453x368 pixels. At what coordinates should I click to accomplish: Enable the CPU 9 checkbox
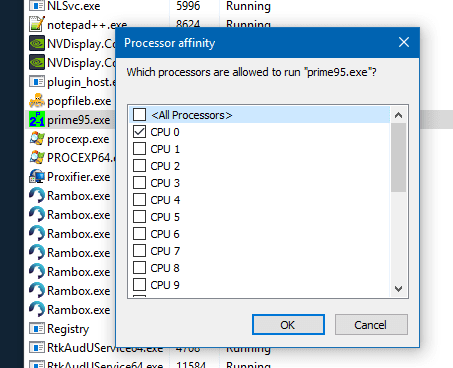(x=139, y=285)
